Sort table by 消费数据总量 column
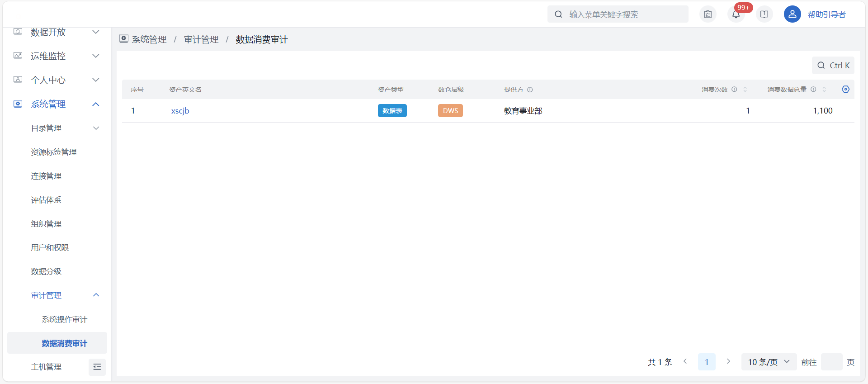The image size is (868, 384). coord(824,90)
